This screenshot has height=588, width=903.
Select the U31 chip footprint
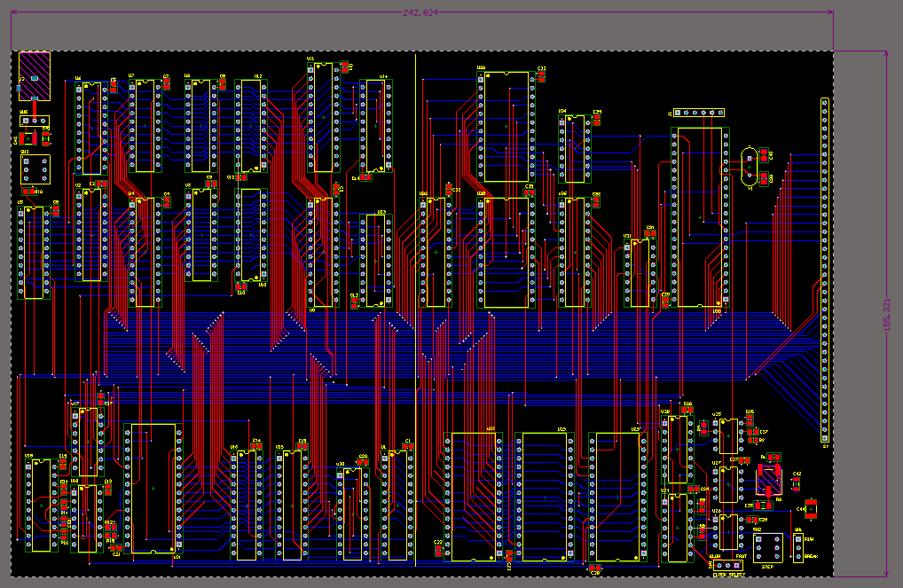coord(640,273)
